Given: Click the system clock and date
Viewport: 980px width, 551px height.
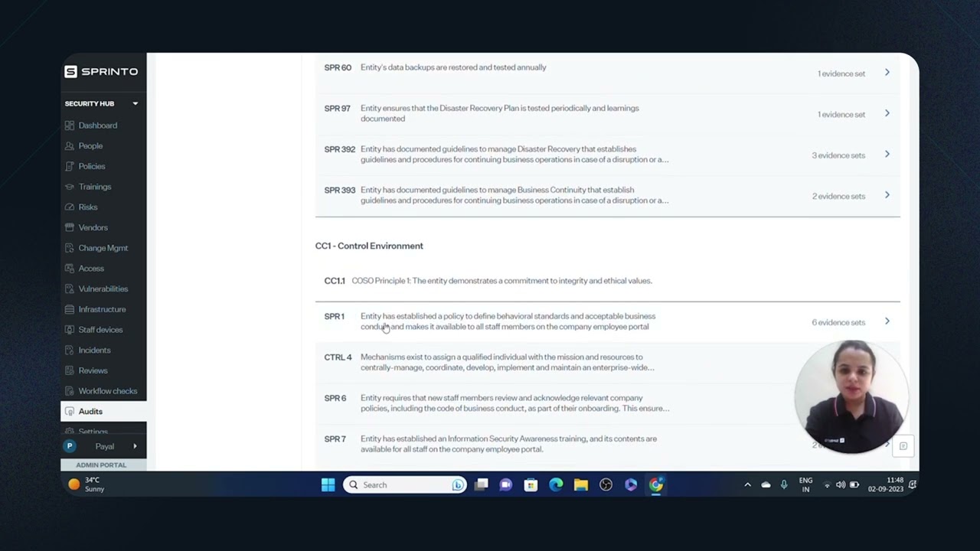Looking at the screenshot, I should pyautogui.click(x=886, y=484).
